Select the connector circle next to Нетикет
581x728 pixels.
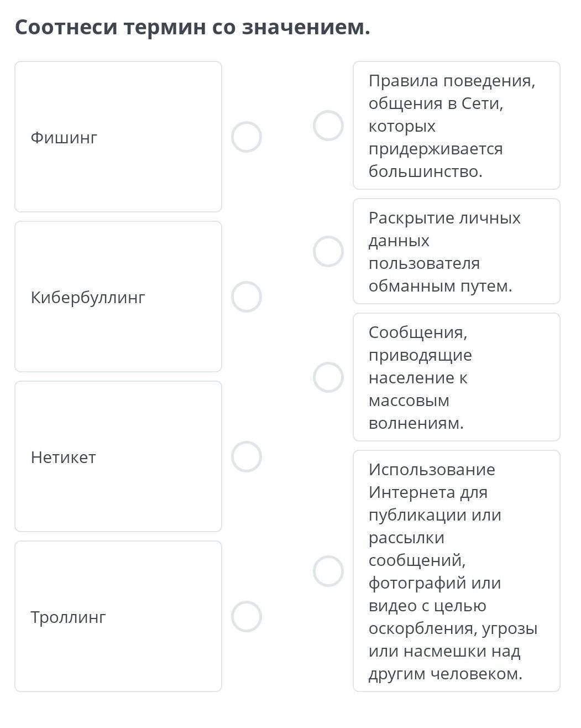246,456
